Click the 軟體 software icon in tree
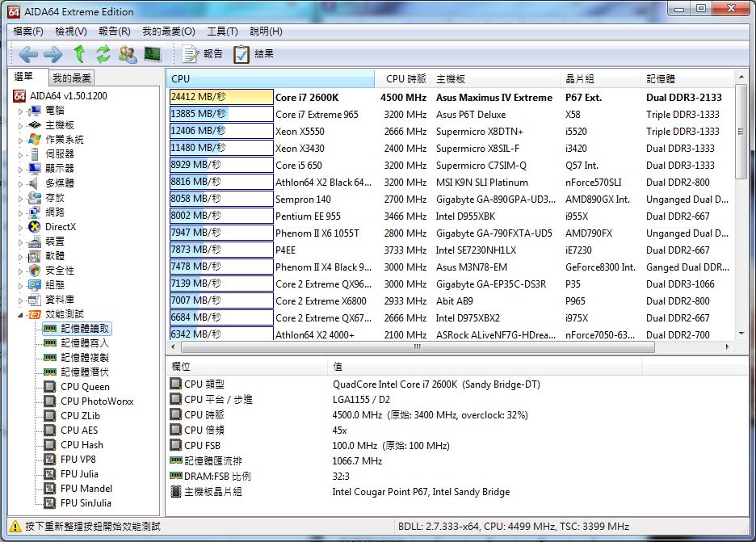The image size is (756, 542). click(34, 256)
